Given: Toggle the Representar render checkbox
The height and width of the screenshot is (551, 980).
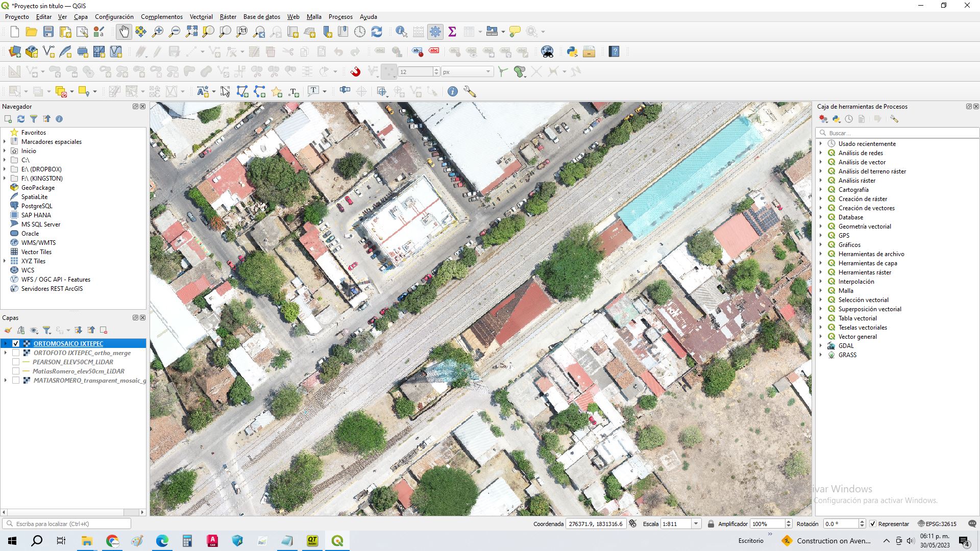Looking at the screenshot, I should (873, 524).
